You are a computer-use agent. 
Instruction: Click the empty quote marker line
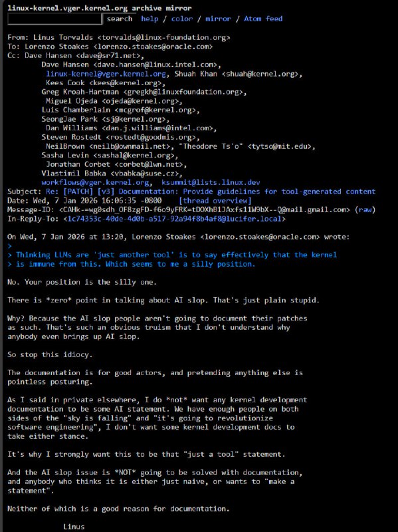tap(10, 246)
